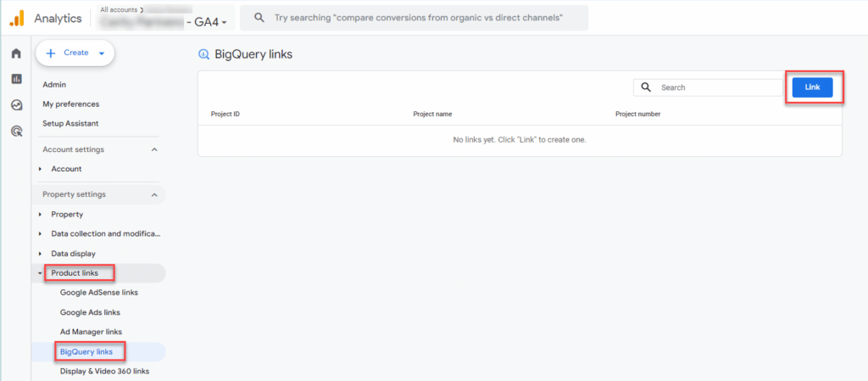Expand the Account tree arrow
The height and width of the screenshot is (381, 868).
[x=41, y=169]
